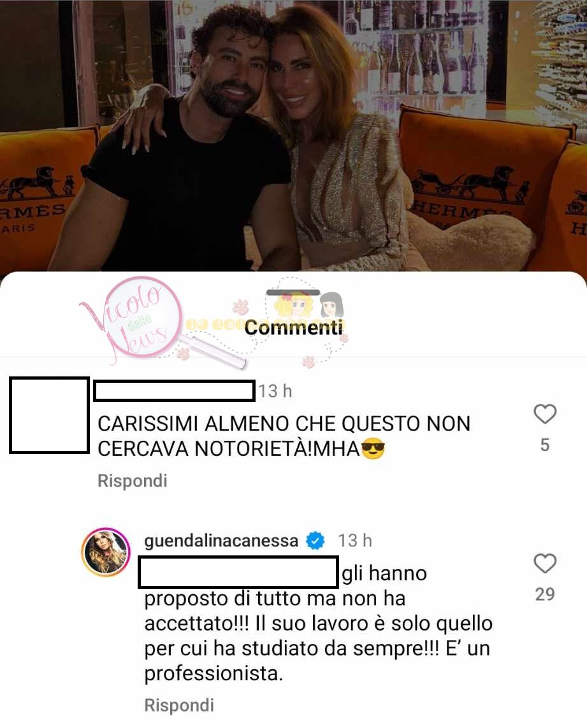The width and height of the screenshot is (587, 728).
Task: View likes by tapping the count 5
Action: point(545,445)
